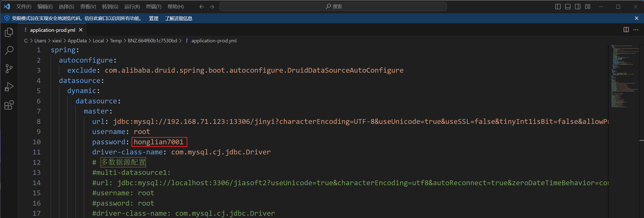Open the 选择(S) menu
This screenshot has width=644, height=218.
click(x=66, y=7)
